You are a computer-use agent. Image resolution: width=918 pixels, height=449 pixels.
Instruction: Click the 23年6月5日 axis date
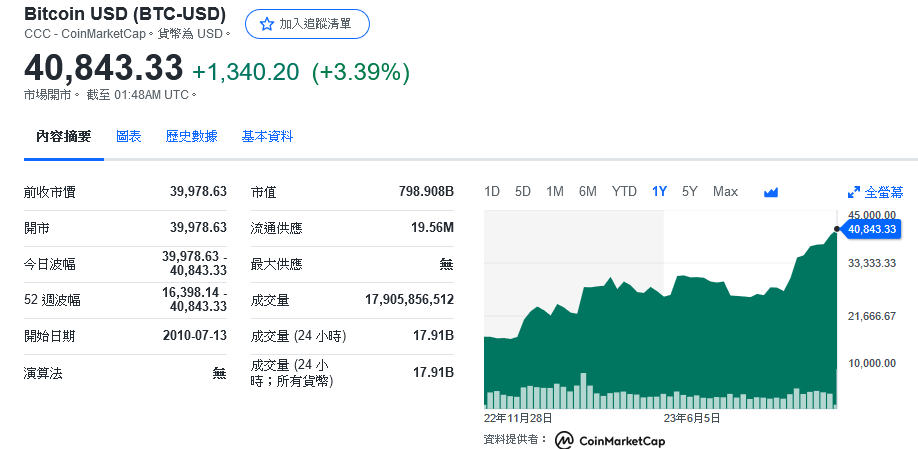tap(691, 418)
